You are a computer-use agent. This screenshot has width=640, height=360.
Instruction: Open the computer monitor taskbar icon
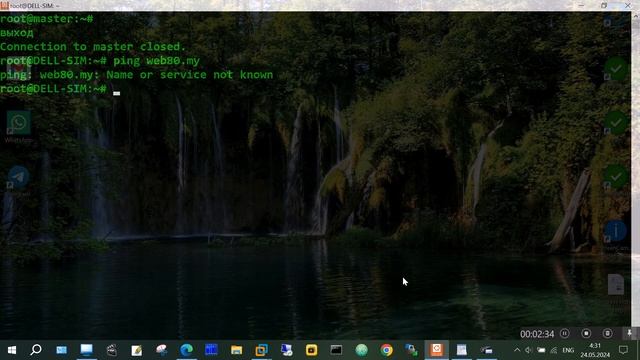86,349
